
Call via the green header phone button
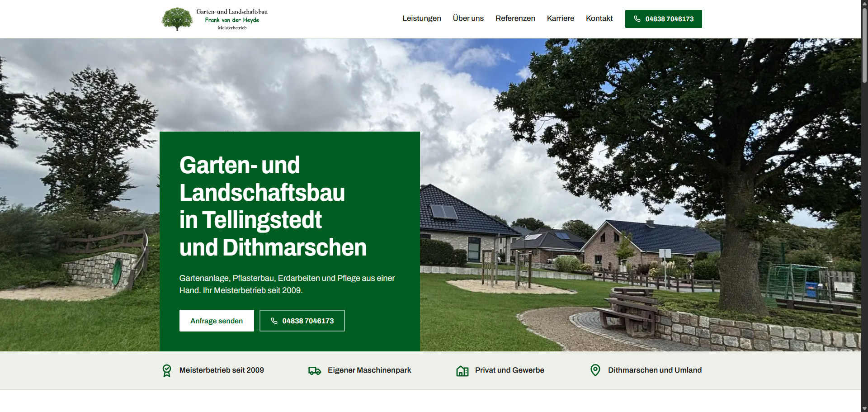pos(664,19)
